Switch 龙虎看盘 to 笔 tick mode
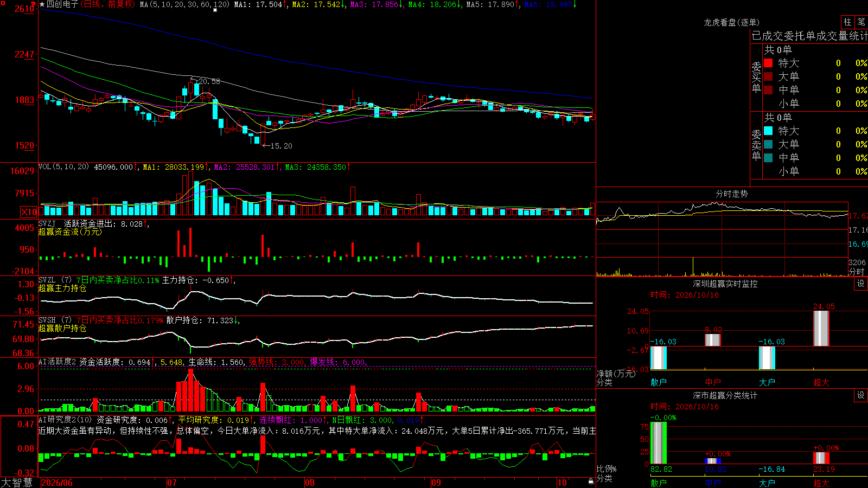Viewport: 868px width, 488px height. [861, 22]
